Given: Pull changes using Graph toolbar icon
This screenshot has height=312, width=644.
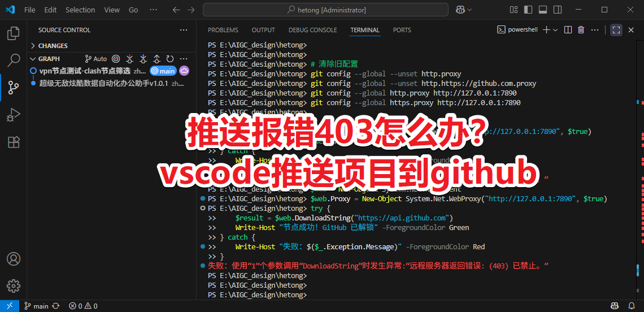Looking at the screenshot, I should [143, 59].
